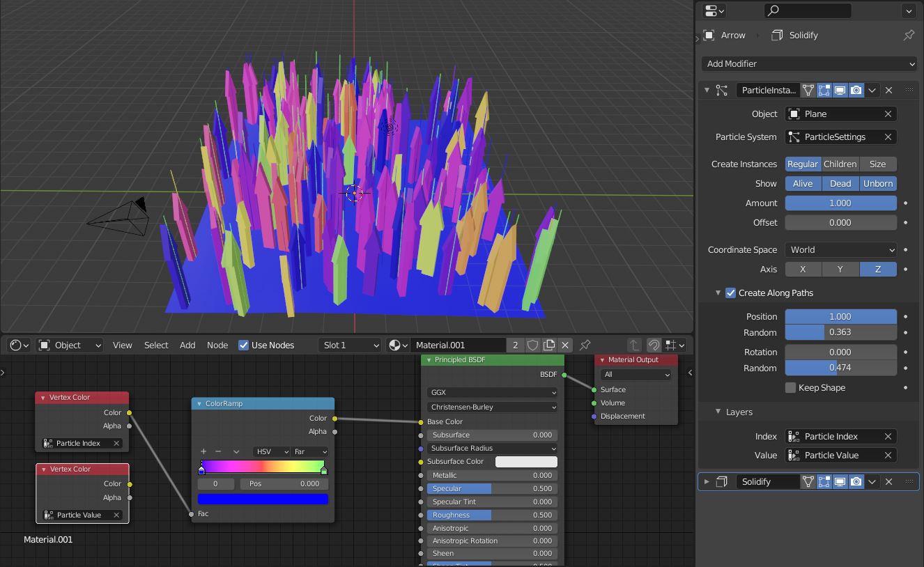
Task: Select the Y axis button
Action: click(x=840, y=269)
